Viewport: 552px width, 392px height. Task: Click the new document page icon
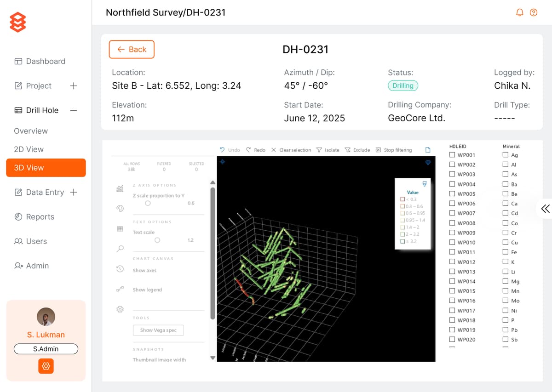tap(428, 150)
